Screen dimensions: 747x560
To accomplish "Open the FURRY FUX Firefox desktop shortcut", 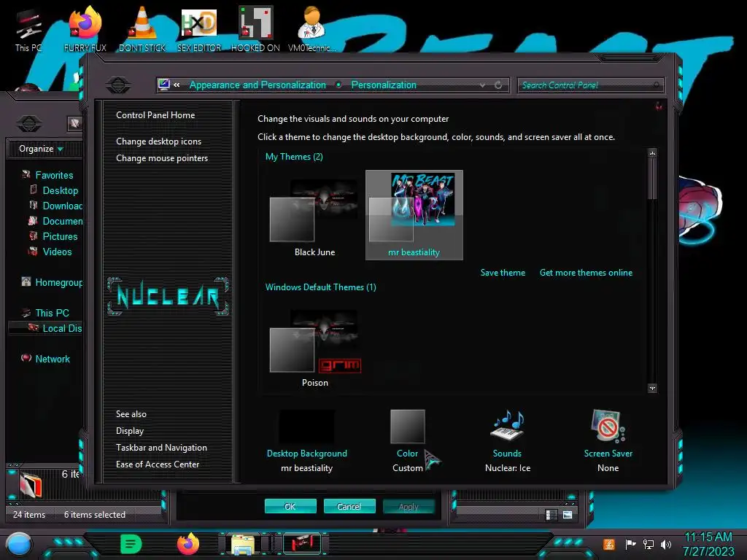I will [85, 29].
